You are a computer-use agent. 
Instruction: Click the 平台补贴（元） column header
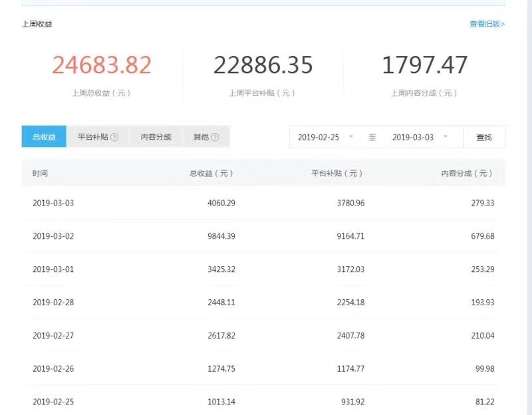337,174
